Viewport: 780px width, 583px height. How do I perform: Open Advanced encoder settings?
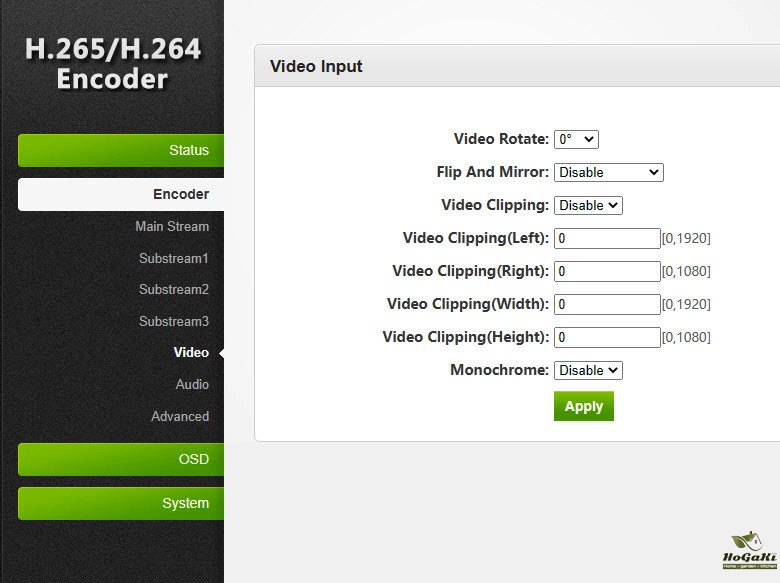(x=180, y=416)
